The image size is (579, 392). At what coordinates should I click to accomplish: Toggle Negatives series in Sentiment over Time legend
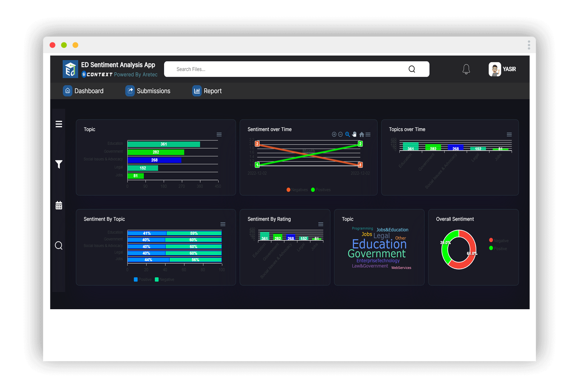297,190
